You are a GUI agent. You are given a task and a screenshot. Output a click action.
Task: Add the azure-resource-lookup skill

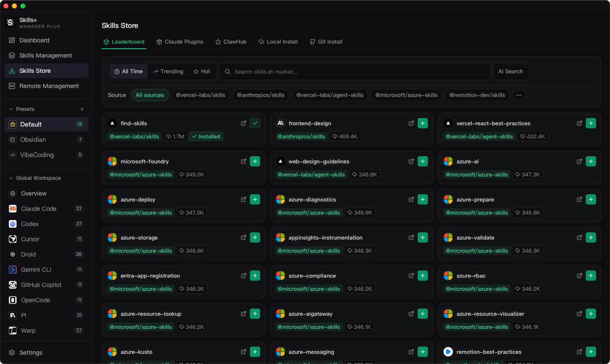[x=255, y=314]
